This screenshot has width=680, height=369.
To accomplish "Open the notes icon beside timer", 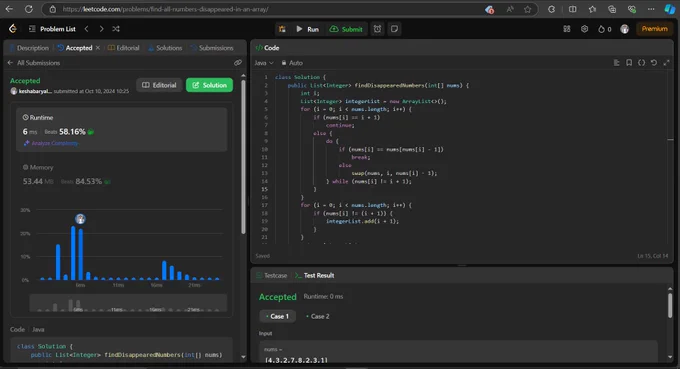I will coord(394,29).
